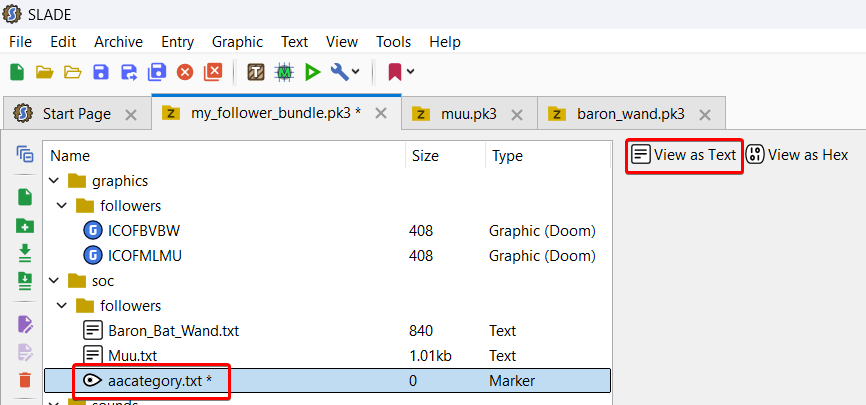The width and height of the screenshot is (866, 405).
Task: Open the Help menu
Action: [x=445, y=42]
